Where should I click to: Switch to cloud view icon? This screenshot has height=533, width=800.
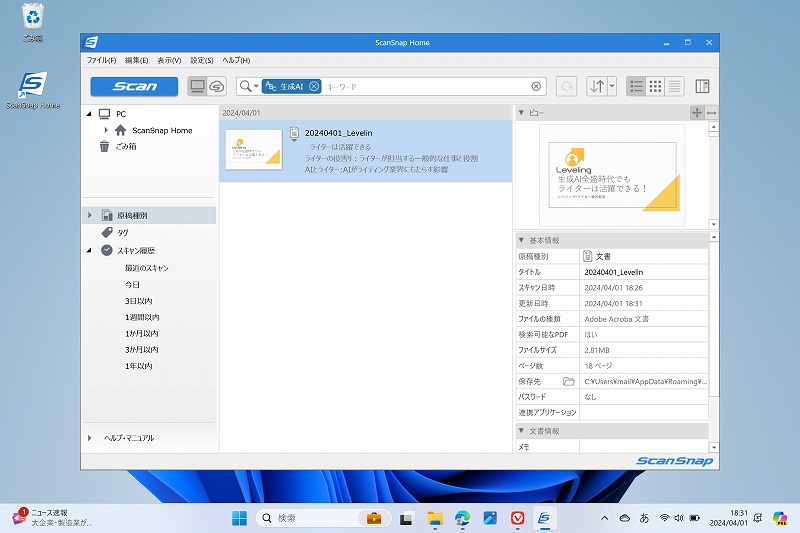[217, 86]
